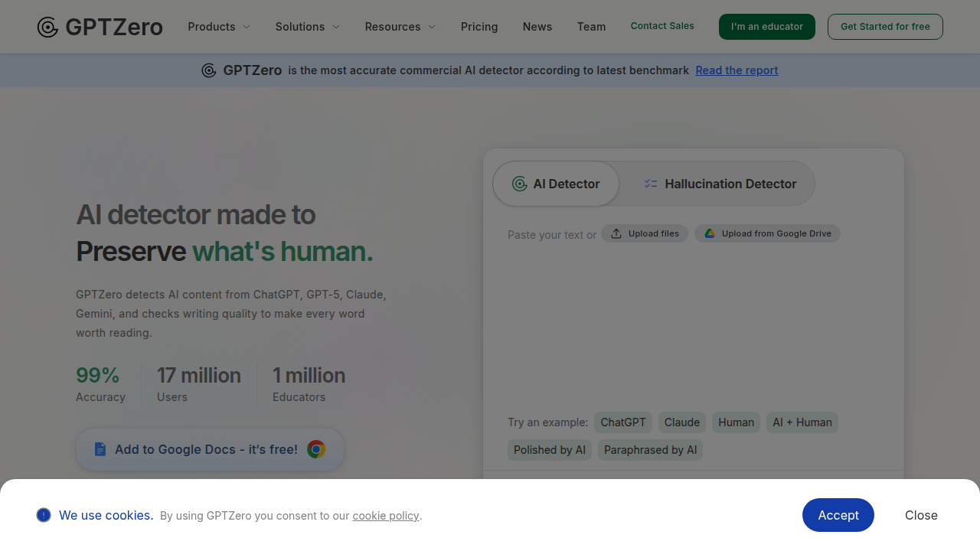Open the Read the report link
980x551 pixels.
737,70
